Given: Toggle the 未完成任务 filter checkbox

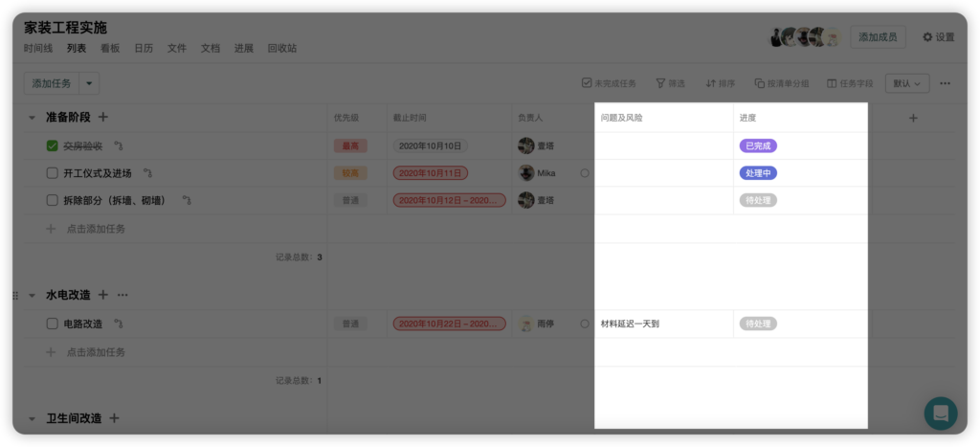Looking at the screenshot, I should (x=587, y=83).
